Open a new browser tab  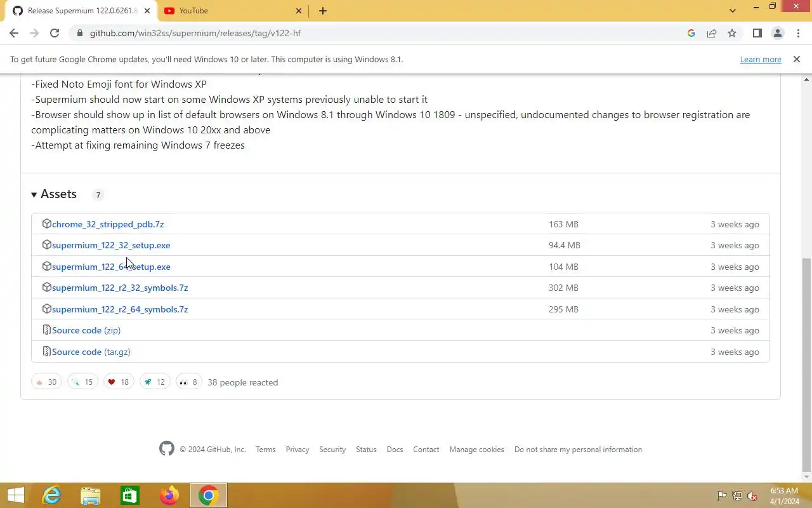(323, 11)
